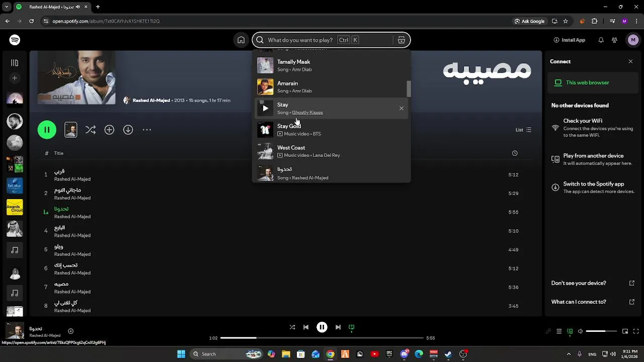Screen dimensions: 644x362
Task: Open the Awards Circuit sidebar playlist
Action: click(x=15, y=207)
